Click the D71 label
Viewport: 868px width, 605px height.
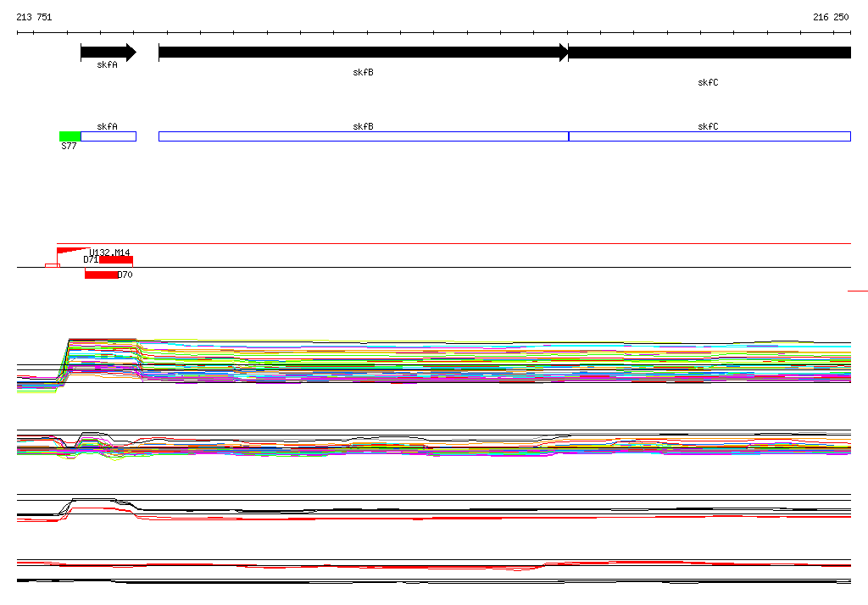pyautogui.click(x=92, y=259)
